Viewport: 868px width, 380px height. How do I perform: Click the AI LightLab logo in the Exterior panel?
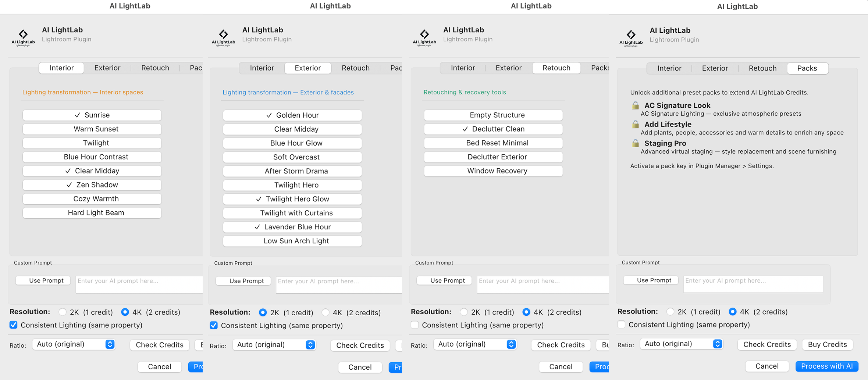(x=224, y=37)
